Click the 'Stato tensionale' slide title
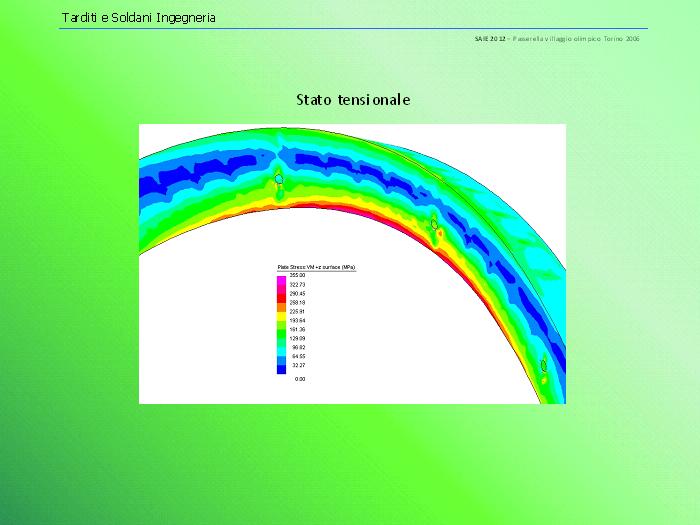Image resolution: width=700 pixels, height=525 pixels. click(x=353, y=100)
